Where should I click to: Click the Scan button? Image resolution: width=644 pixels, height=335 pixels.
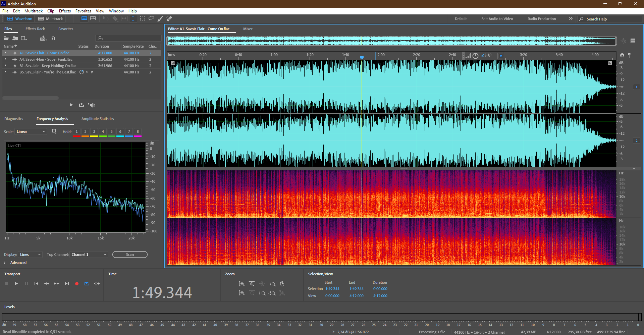pos(130,255)
